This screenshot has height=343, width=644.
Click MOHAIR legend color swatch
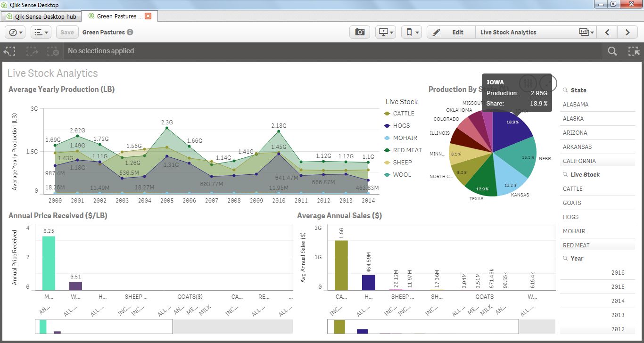tap(388, 138)
